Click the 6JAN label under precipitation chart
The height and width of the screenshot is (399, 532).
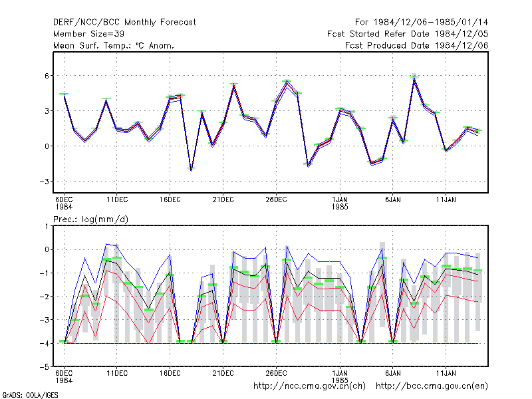coord(393,373)
